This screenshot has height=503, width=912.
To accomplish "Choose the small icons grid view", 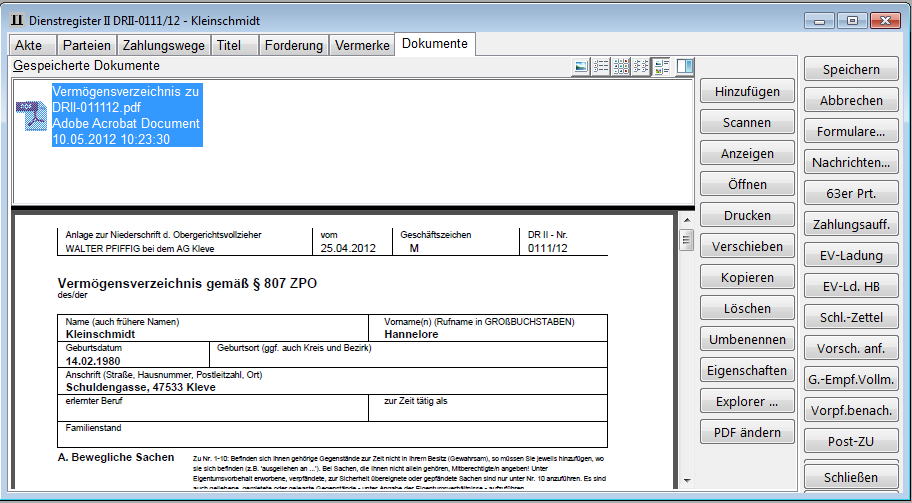I will tap(621, 67).
